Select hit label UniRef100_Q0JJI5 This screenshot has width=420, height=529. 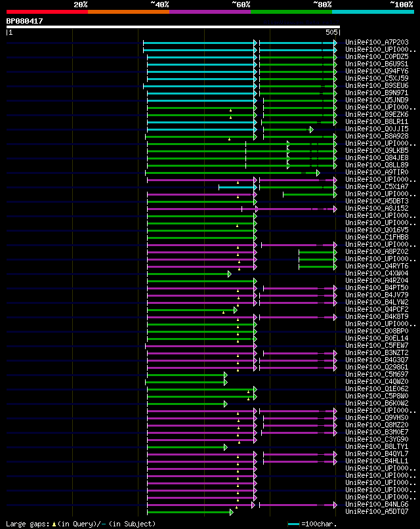[x=377, y=129]
